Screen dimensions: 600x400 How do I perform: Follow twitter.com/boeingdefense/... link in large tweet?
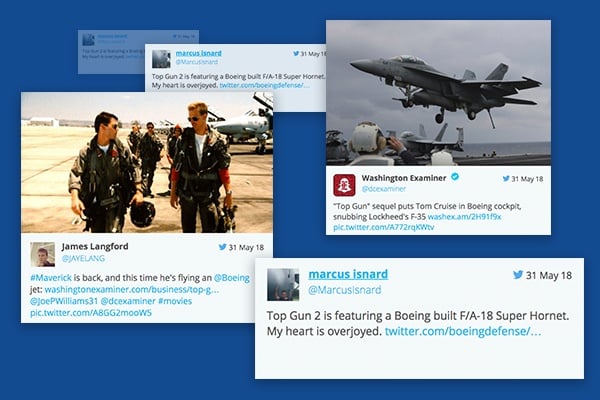coord(463,331)
